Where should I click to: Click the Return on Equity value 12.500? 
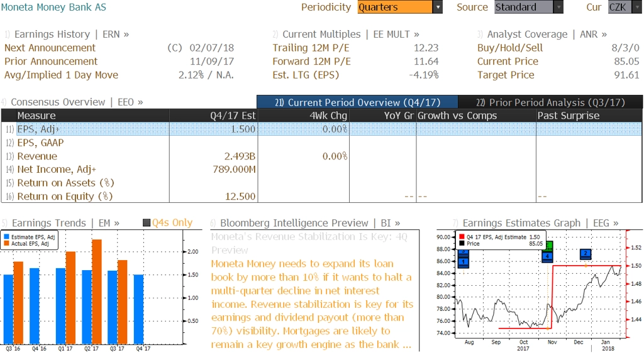pyautogui.click(x=240, y=197)
